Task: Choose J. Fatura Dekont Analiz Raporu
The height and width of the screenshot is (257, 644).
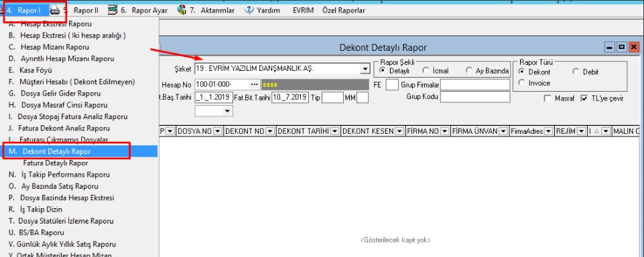Action: pyautogui.click(x=79, y=128)
